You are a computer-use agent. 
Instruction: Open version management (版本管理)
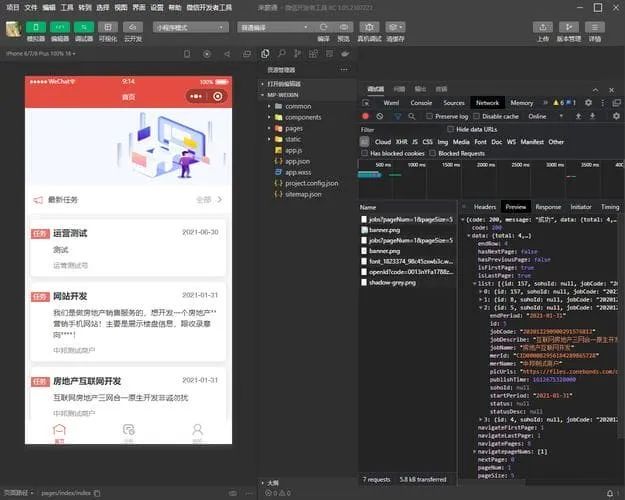569,27
